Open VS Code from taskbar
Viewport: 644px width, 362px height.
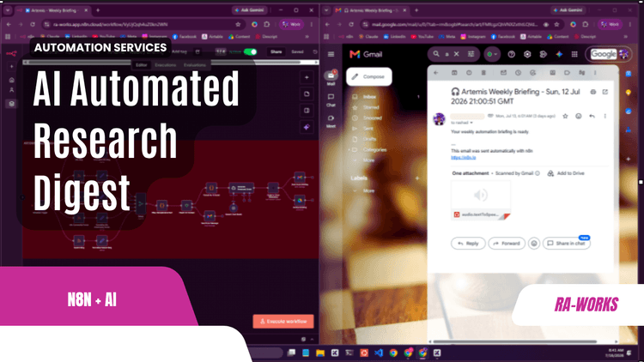point(379,353)
